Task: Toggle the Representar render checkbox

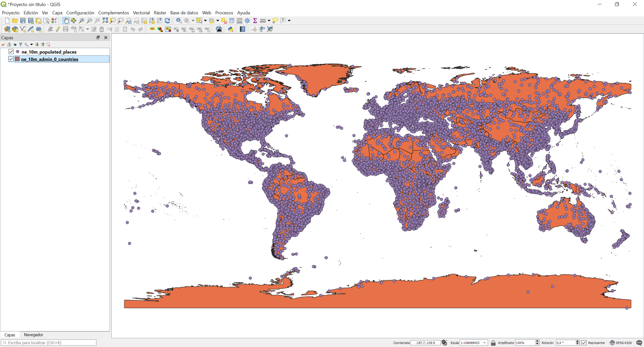Action: [584, 343]
